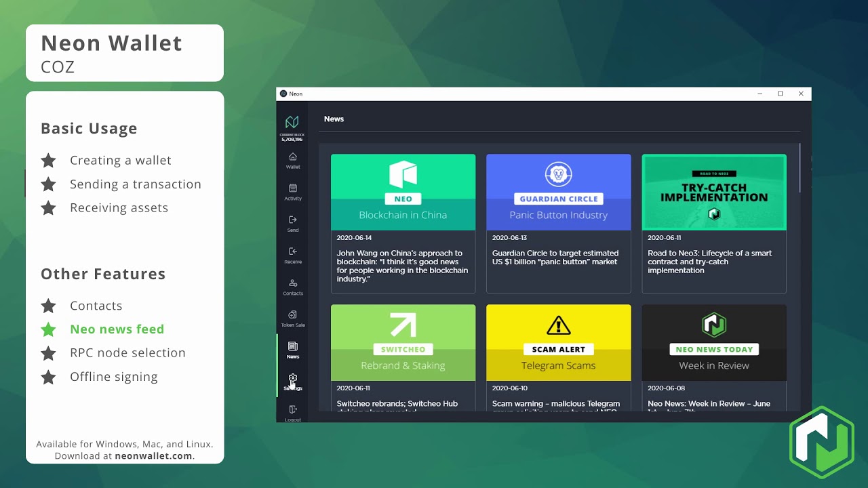
Task: Click the Contacts feature list item in left panel
Action: (x=96, y=306)
